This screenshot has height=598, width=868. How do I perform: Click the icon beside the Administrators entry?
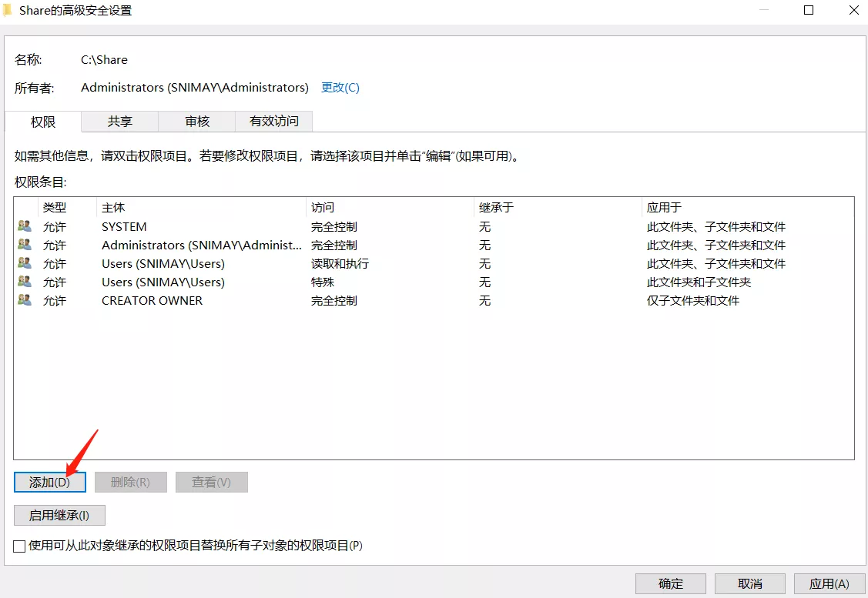pyautogui.click(x=25, y=246)
